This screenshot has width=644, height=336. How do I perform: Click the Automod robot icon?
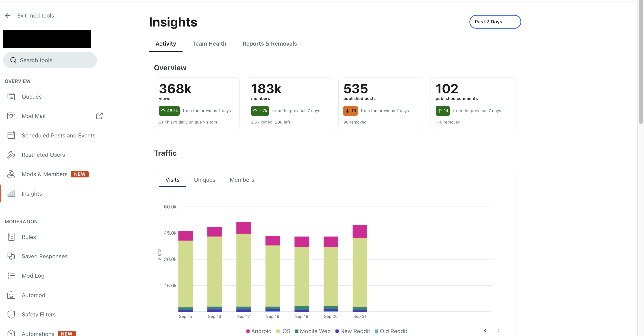(x=11, y=295)
